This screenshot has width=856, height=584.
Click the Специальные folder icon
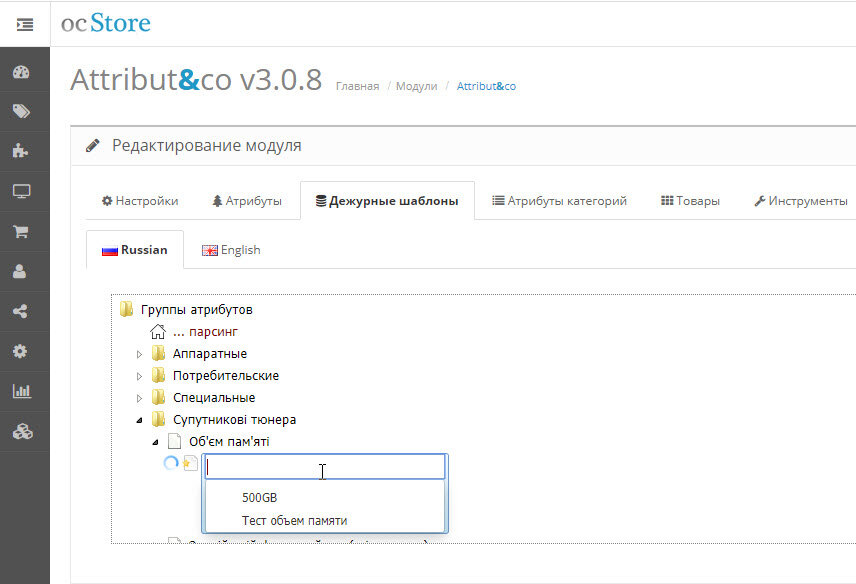[x=158, y=397]
